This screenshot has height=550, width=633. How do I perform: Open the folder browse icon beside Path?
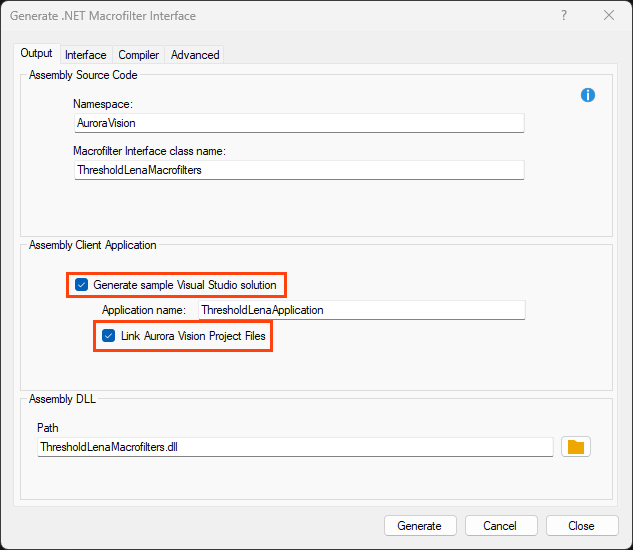pos(575,447)
